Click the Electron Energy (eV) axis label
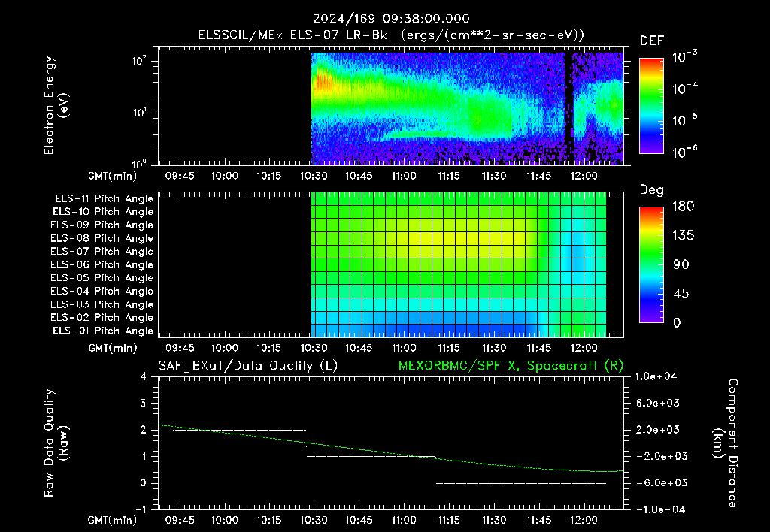This screenshot has height=532, width=770. click(56, 105)
